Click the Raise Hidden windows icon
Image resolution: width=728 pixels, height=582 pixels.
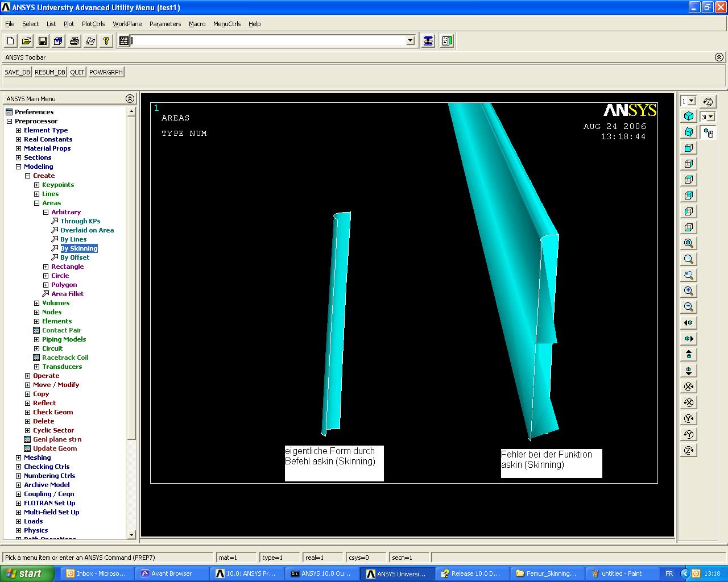point(428,41)
